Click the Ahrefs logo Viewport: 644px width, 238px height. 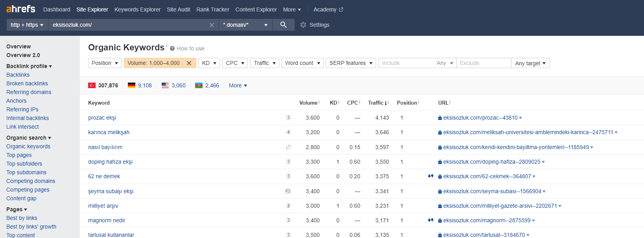[x=21, y=9]
